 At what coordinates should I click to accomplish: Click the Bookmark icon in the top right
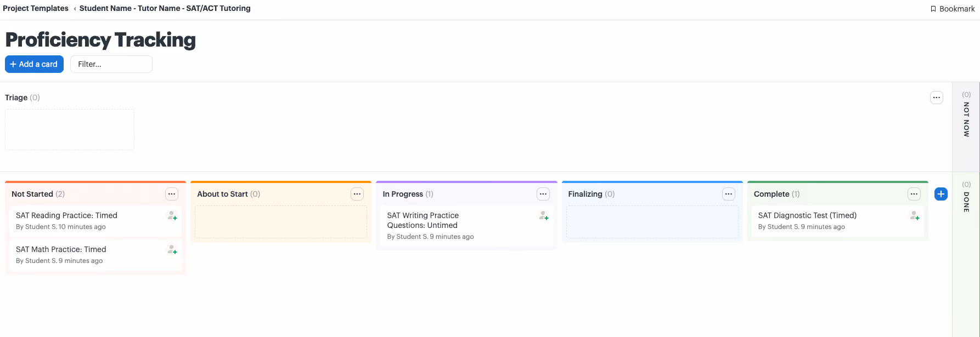click(933, 9)
